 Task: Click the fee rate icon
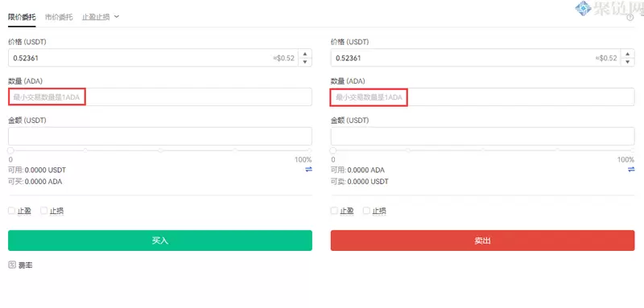click(x=12, y=265)
